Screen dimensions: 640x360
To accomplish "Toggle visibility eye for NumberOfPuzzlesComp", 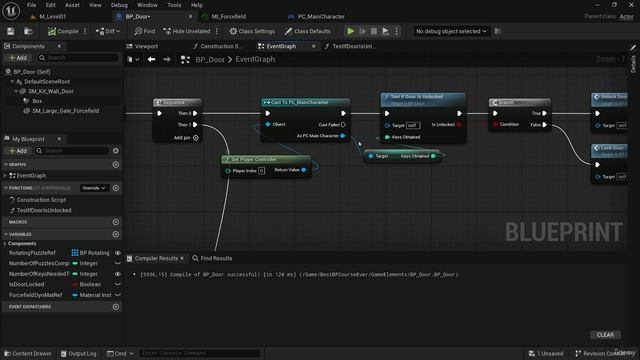I will coord(118,264).
